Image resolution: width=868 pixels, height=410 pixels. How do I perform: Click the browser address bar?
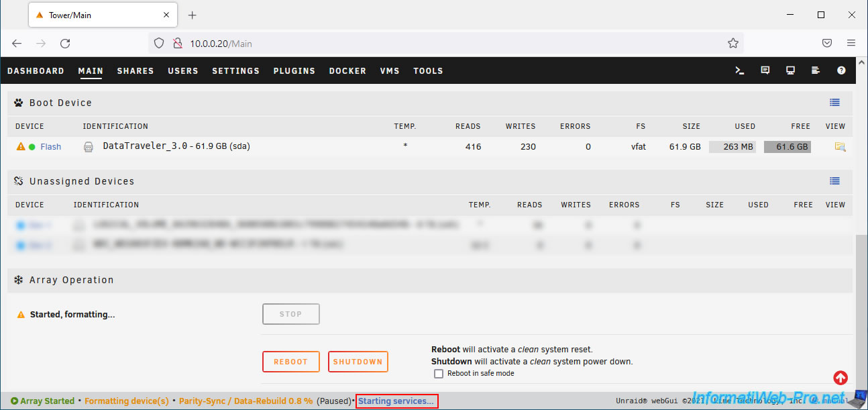[x=443, y=44]
